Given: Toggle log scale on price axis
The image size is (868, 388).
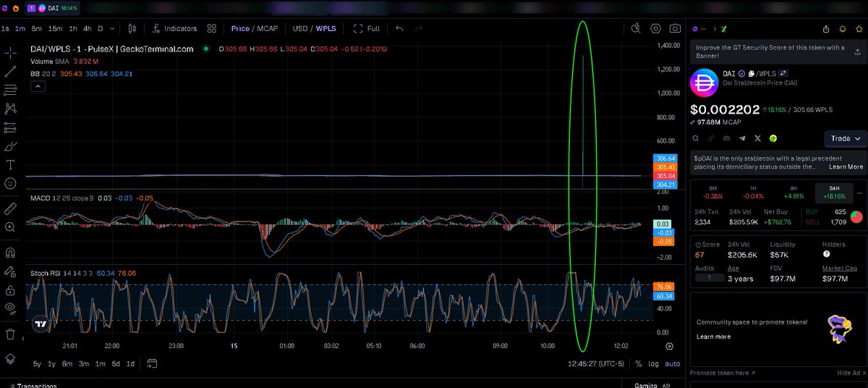Looking at the screenshot, I should click(x=654, y=363).
